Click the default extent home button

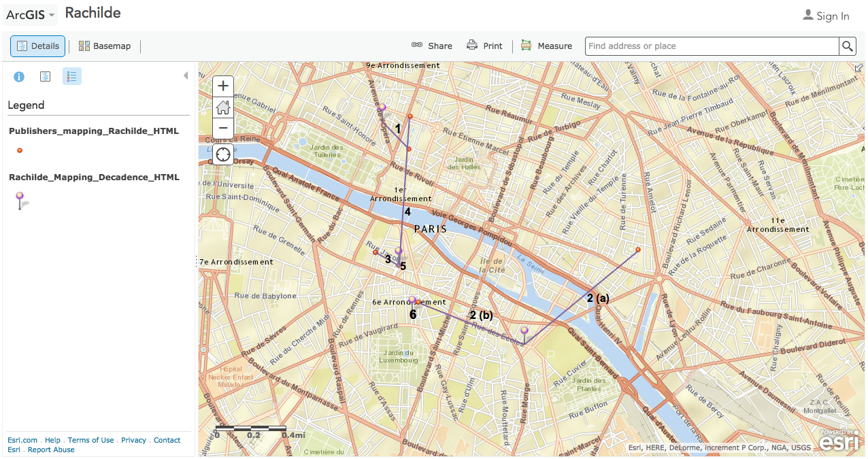tap(223, 107)
